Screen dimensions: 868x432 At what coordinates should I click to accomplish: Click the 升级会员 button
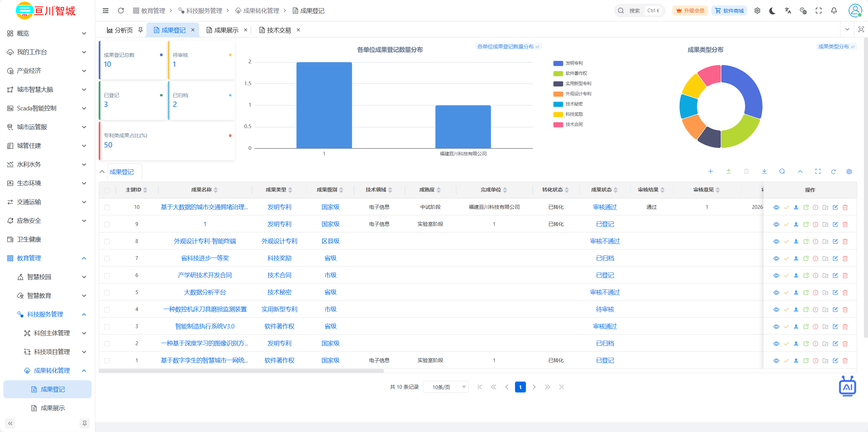(690, 11)
